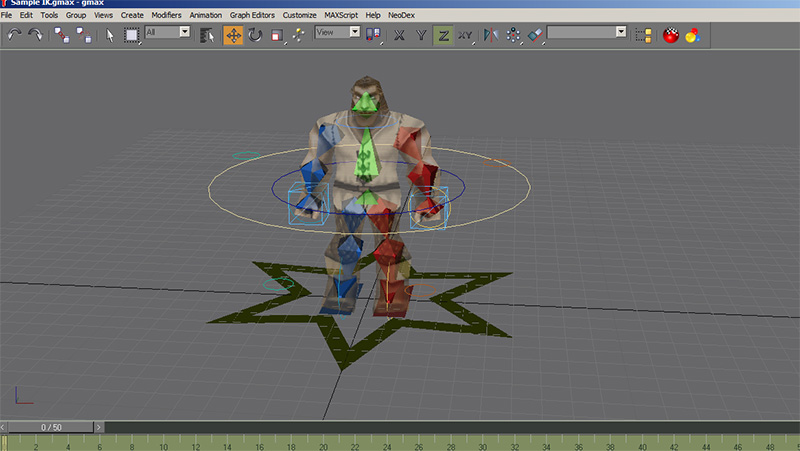
Task: Toggle the Z axis constraint
Action: (x=443, y=35)
